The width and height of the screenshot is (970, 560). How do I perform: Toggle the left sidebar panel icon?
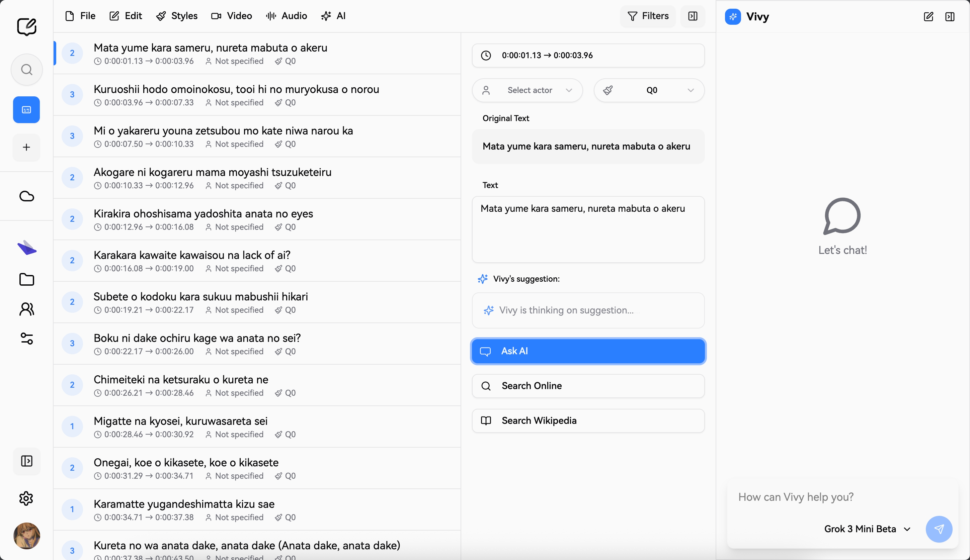pyautogui.click(x=26, y=461)
